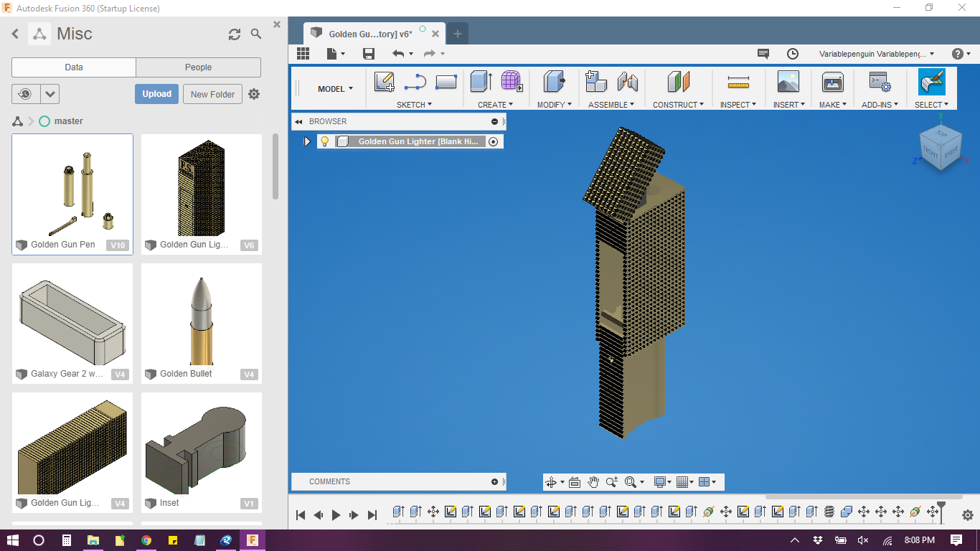Click the Look At camera icon

coord(575,482)
